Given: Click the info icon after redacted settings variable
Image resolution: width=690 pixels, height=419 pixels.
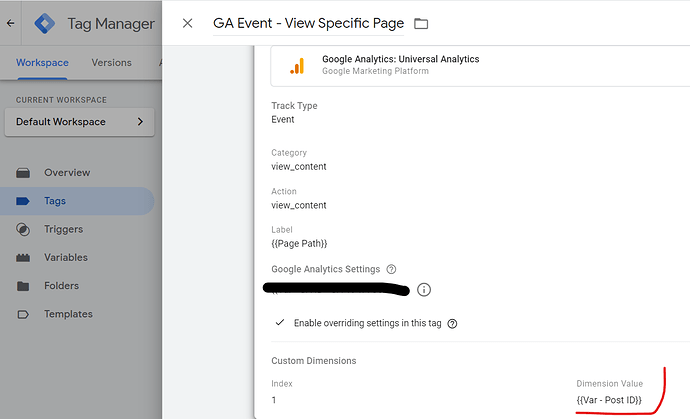Looking at the screenshot, I should click(423, 290).
